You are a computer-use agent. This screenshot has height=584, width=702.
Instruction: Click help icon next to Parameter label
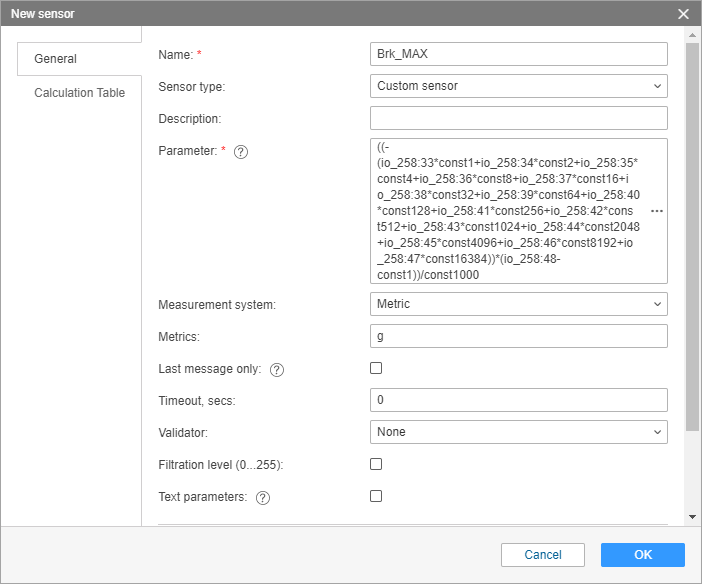[x=240, y=152]
